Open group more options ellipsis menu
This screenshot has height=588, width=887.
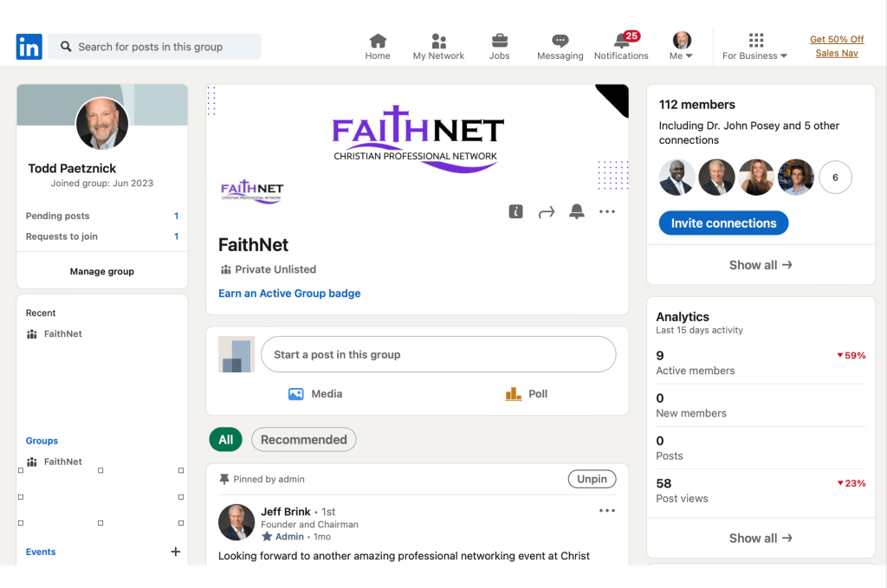607,211
